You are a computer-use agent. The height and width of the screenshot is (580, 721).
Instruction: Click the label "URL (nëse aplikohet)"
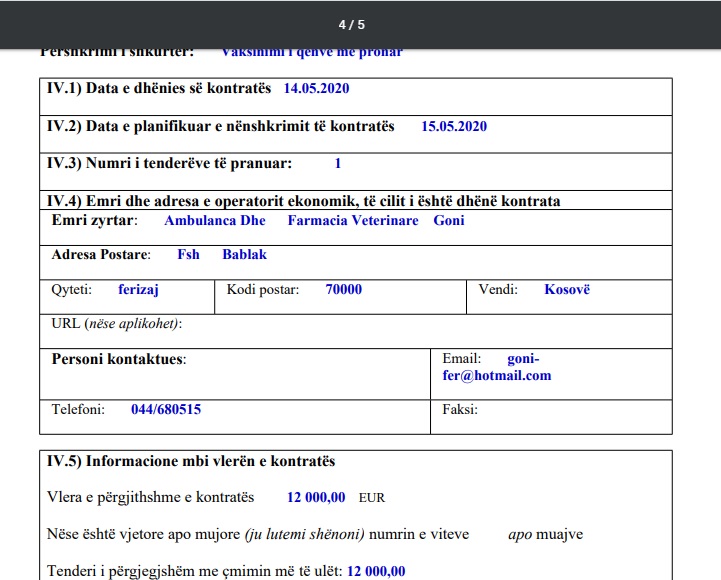(x=117, y=324)
